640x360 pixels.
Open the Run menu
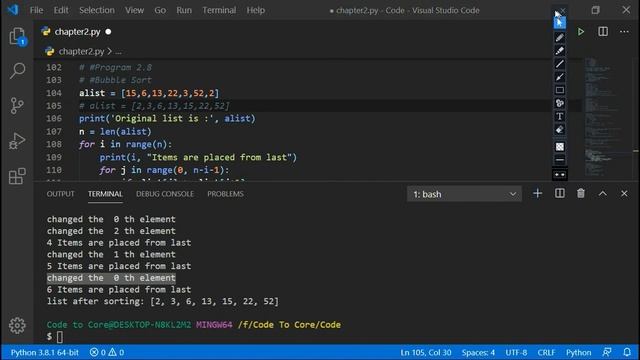click(x=184, y=10)
